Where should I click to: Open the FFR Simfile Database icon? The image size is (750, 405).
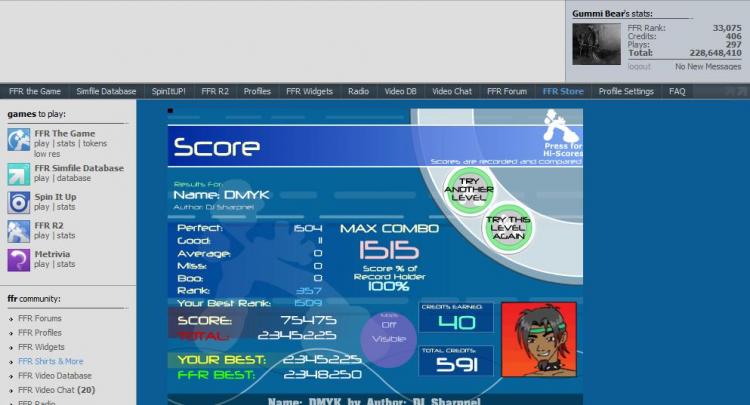pyautogui.click(x=18, y=174)
